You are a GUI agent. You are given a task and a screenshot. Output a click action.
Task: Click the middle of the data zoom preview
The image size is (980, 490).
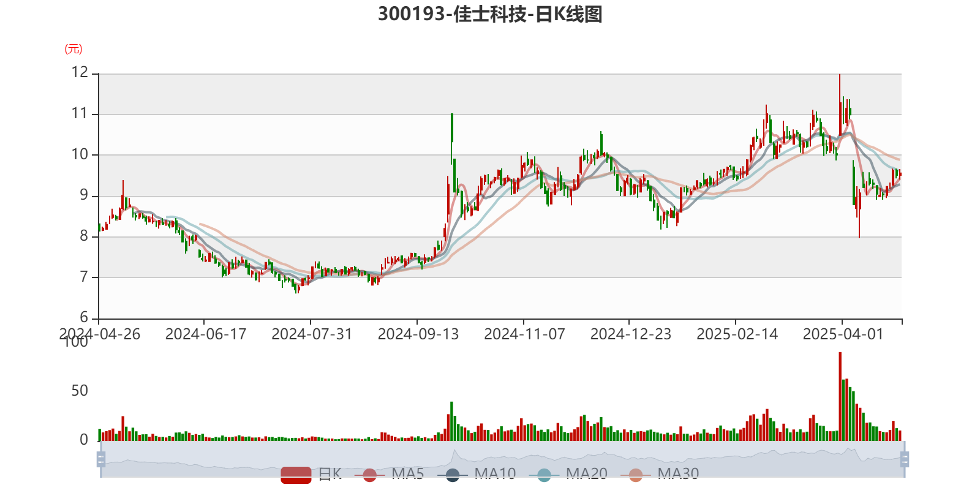click(502, 459)
